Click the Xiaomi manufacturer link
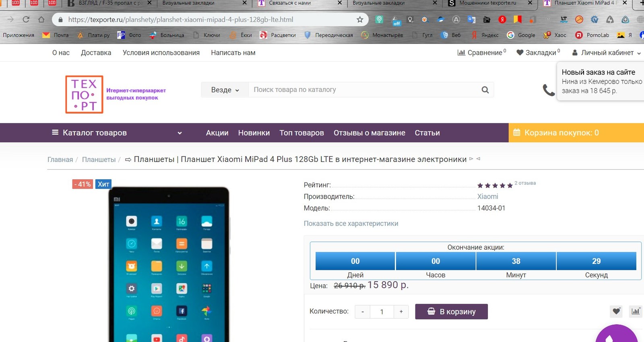The width and height of the screenshot is (644, 342). point(487,197)
